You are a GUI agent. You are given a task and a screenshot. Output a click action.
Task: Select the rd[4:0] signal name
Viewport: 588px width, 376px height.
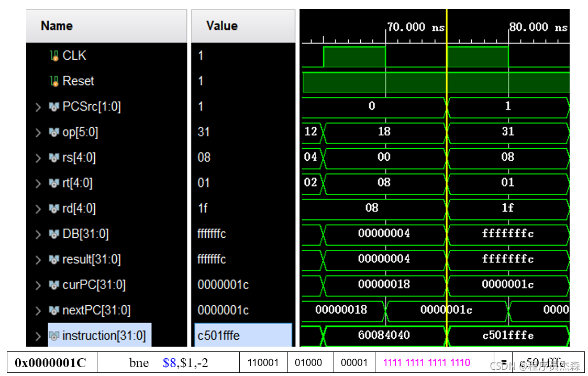click(79, 209)
